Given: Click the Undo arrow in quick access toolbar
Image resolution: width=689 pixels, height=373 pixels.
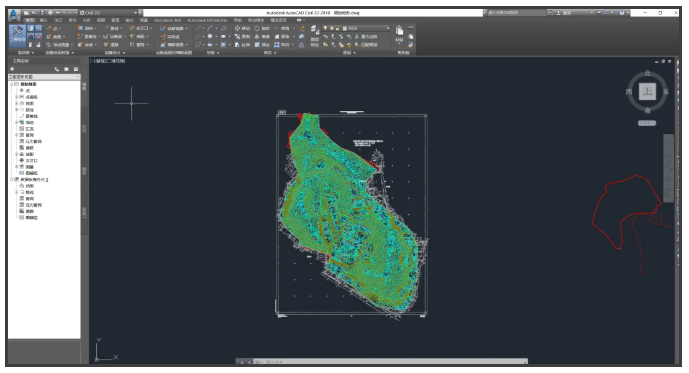Looking at the screenshot, I should 58,13.
